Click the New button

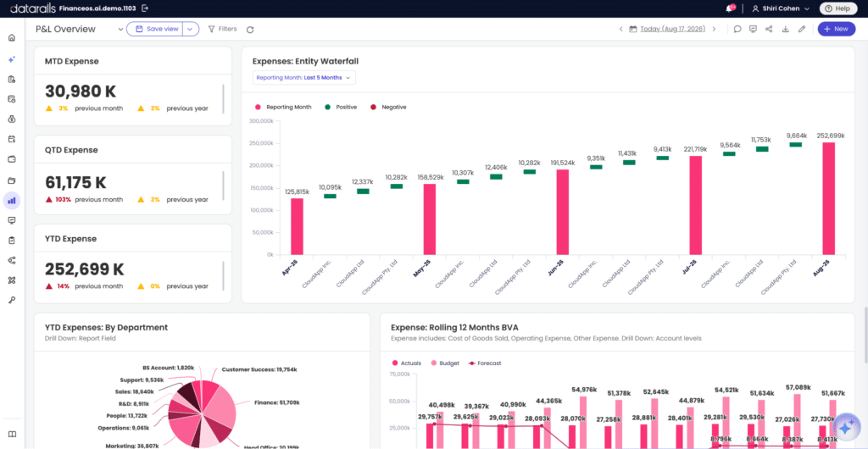coord(836,30)
